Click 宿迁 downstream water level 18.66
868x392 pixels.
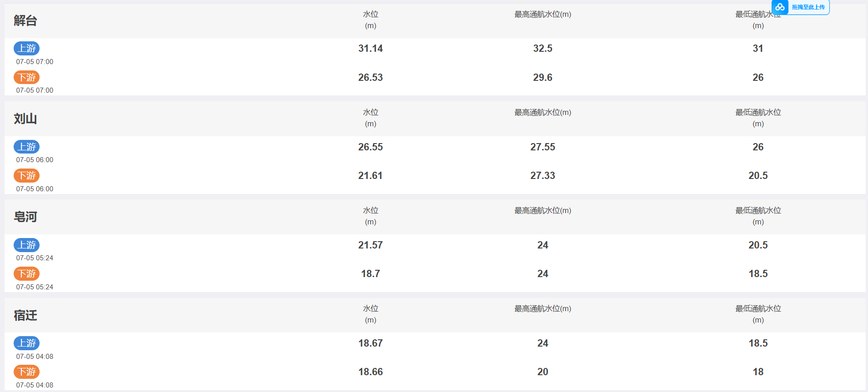(x=371, y=372)
